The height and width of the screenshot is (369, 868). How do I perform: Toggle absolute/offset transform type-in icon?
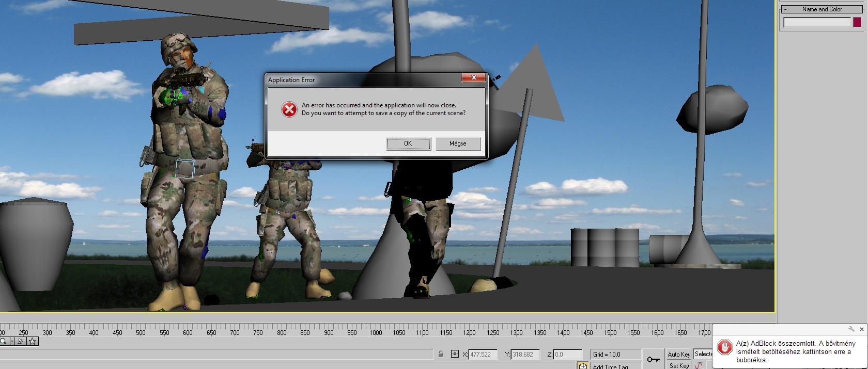[455, 354]
